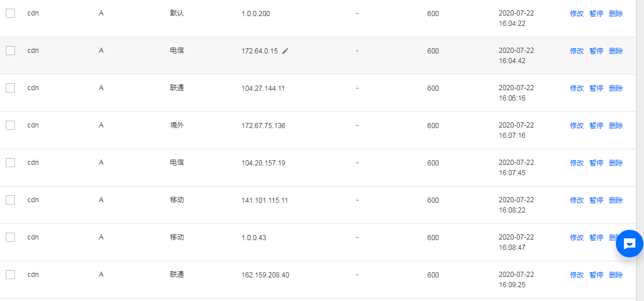This screenshot has height=301, width=644.
Task: Tick the checkbox on the 172.64.0.15 row
Action: [x=10, y=51]
